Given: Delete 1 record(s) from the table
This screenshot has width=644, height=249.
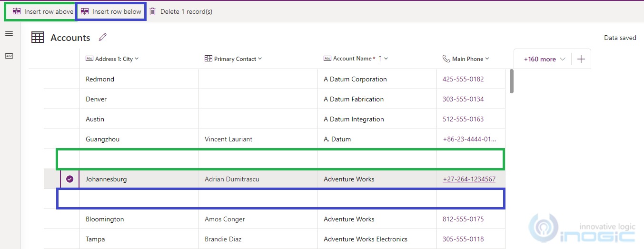Looking at the screenshot, I should point(180,11).
